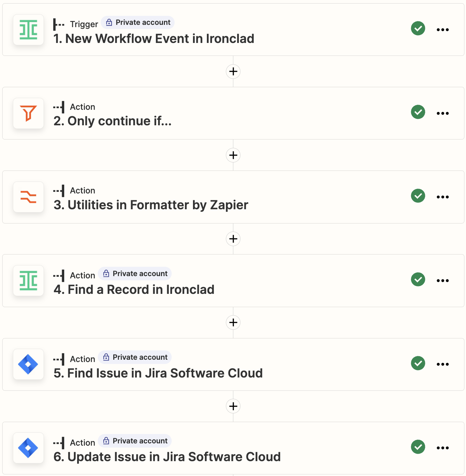Open more options menu for Formatter step
The width and height of the screenshot is (466, 476).
(443, 197)
